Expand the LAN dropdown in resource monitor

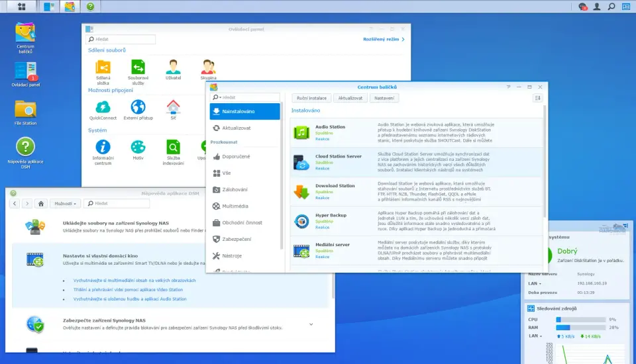click(x=541, y=336)
